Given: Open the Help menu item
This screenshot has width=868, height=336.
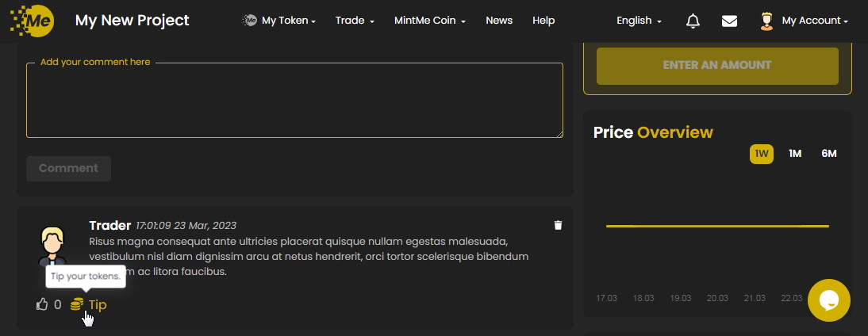Looking at the screenshot, I should click(543, 21).
